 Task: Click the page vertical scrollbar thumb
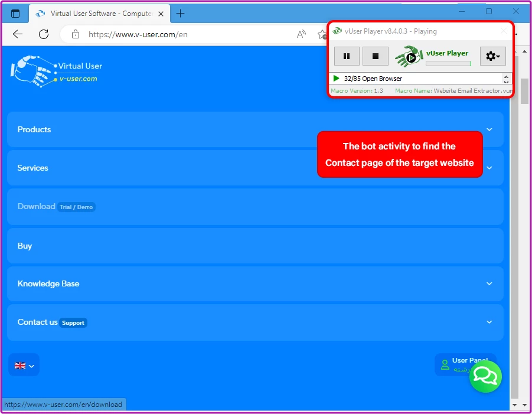click(524, 92)
